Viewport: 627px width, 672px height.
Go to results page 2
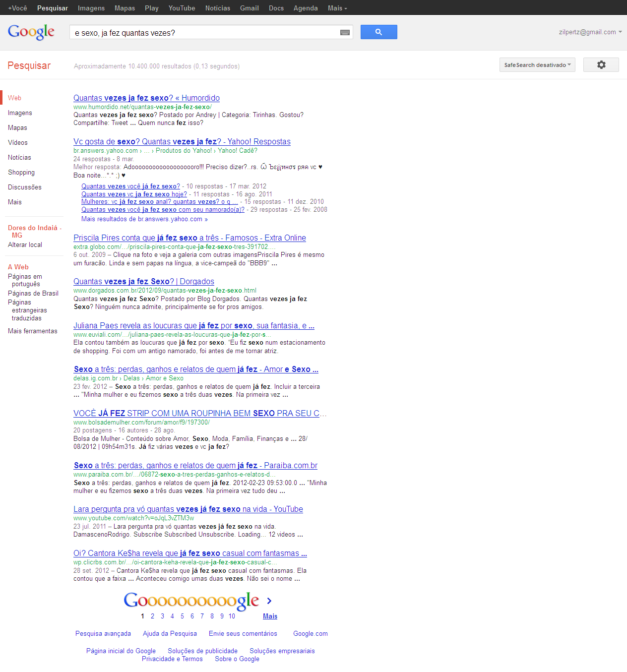pyautogui.click(x=152, y=616)
